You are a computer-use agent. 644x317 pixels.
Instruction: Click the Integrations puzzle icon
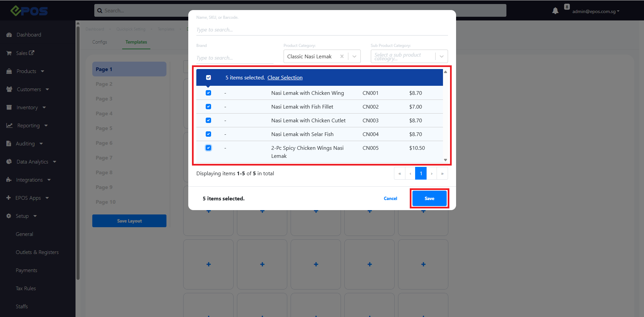[9, 180]
